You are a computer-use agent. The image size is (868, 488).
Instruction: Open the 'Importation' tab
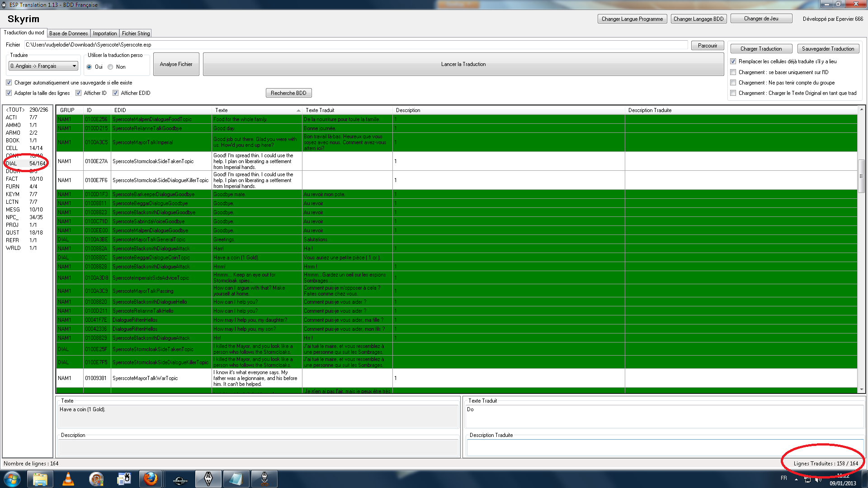tap(105, 33)
